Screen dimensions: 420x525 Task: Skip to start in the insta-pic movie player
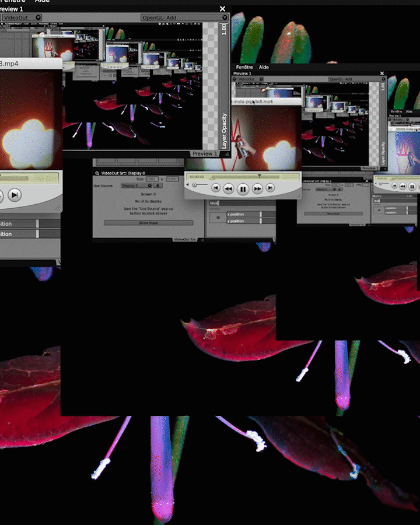(216, 188)
